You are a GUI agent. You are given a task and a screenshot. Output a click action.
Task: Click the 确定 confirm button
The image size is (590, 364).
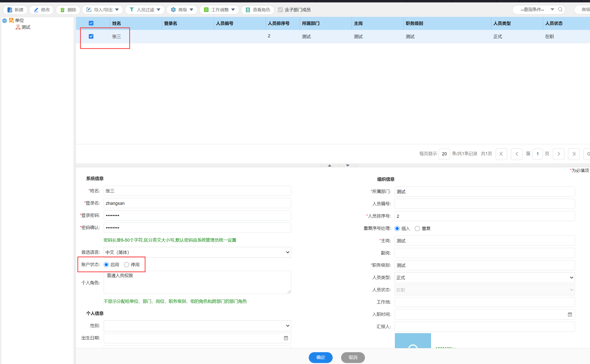320,357
